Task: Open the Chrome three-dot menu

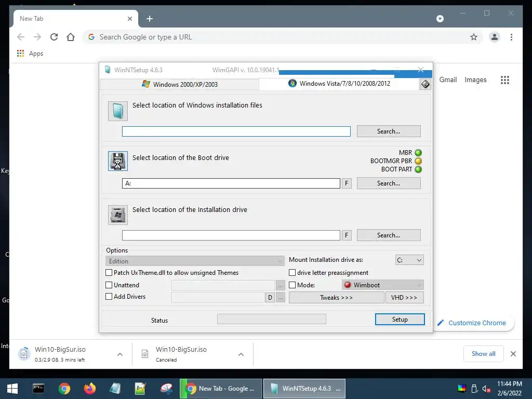Action: (x=511, y=37)
